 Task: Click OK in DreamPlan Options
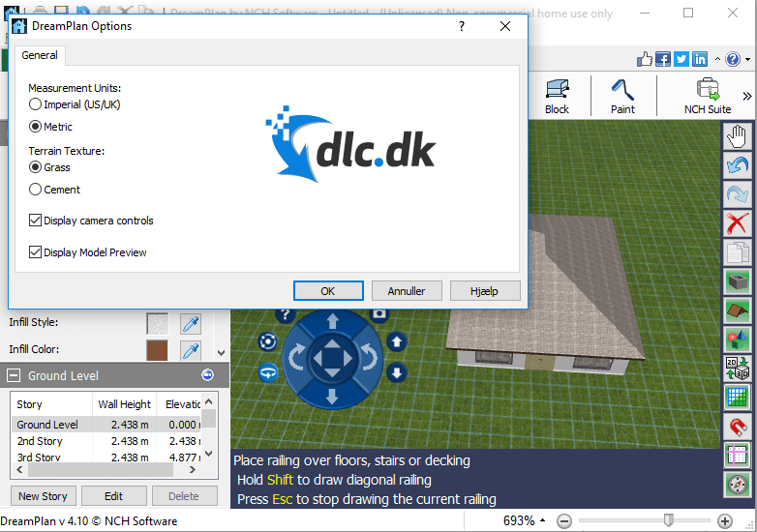coord(328,291)
